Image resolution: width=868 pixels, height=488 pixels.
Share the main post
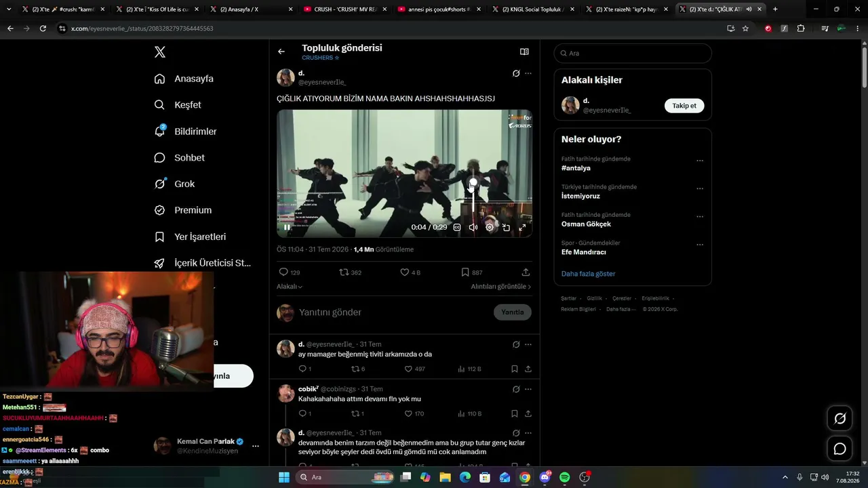pos(526,272)
